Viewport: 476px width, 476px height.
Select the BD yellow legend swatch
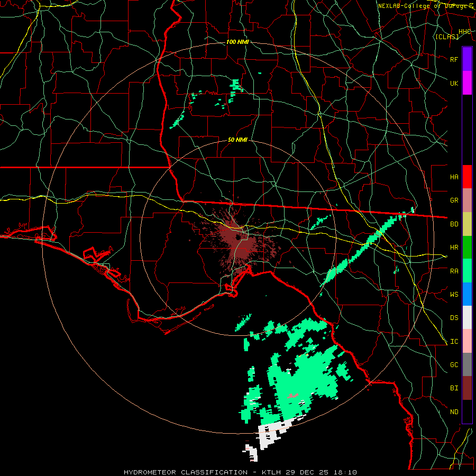click(x=467, y=224)
